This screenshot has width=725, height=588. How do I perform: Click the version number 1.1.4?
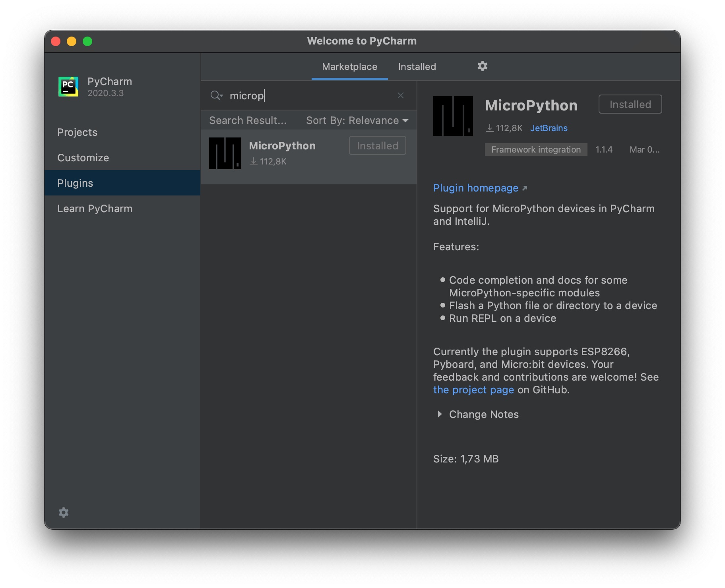[x=604, y=150]
